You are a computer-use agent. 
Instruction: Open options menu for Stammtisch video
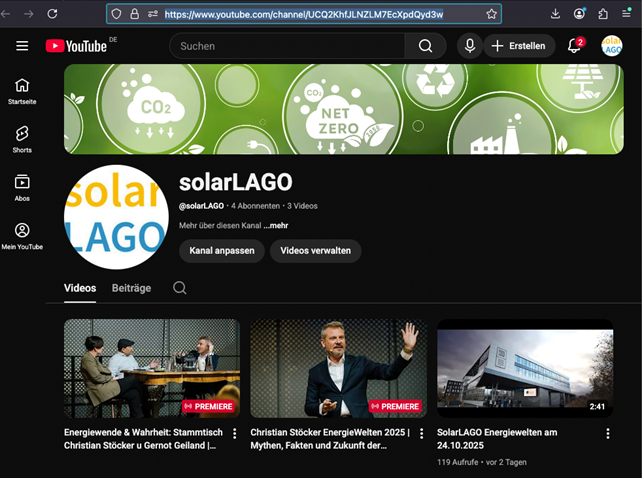[x=235, y=433]
